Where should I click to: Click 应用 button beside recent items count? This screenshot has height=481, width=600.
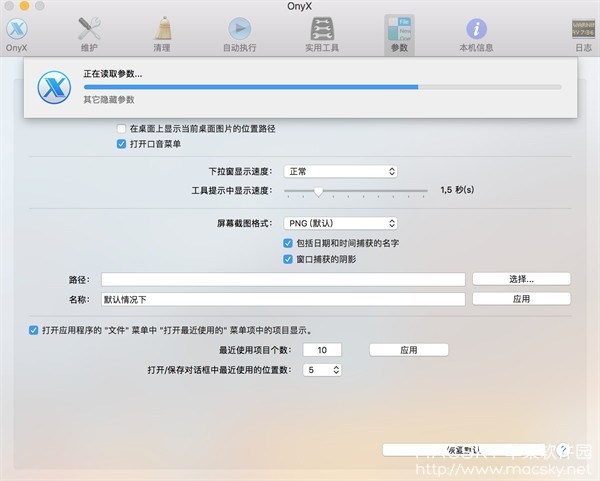pos(409,350)
